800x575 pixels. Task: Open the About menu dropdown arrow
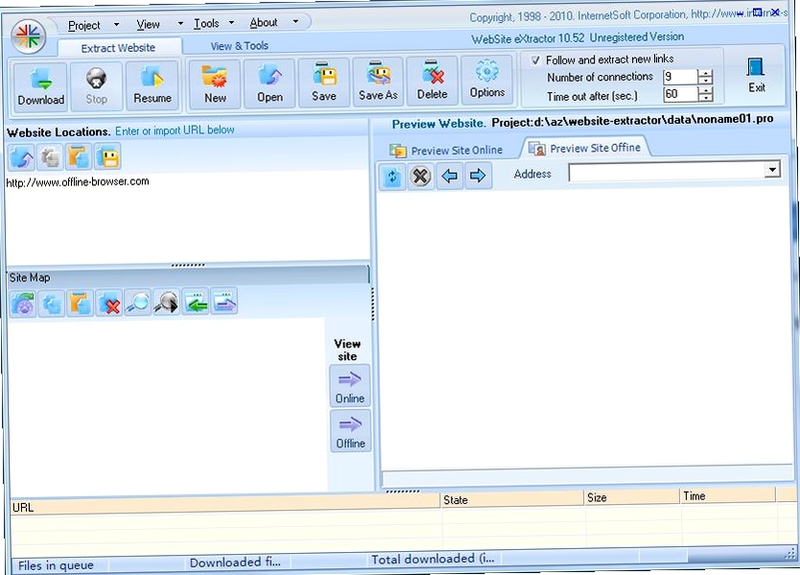[295, 21]
